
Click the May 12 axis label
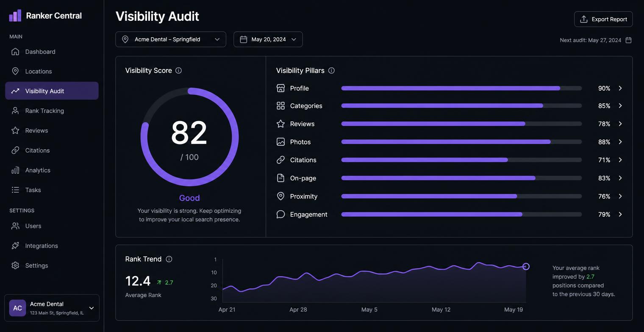coord(441,310)
